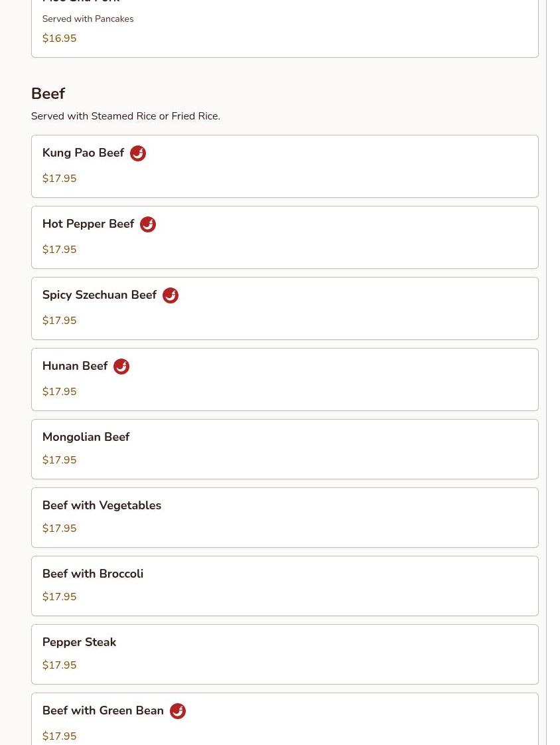The width and height of the screenshot is (560, 745).
Task: Click the Served with Steamed Rice description text
Action: coord(125,116)
